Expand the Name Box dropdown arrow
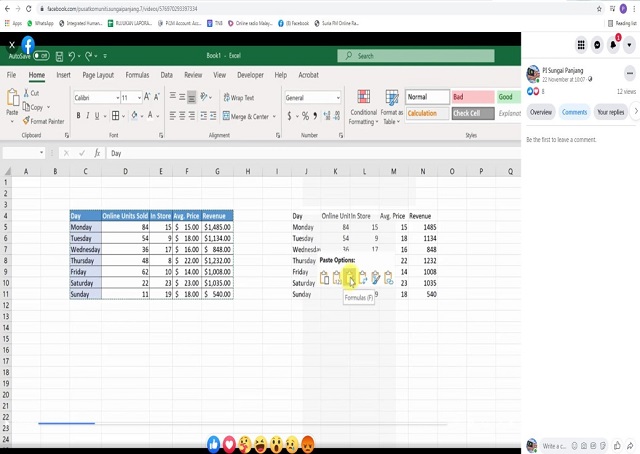This screenshot has width=640, height=454. [41, 153]
